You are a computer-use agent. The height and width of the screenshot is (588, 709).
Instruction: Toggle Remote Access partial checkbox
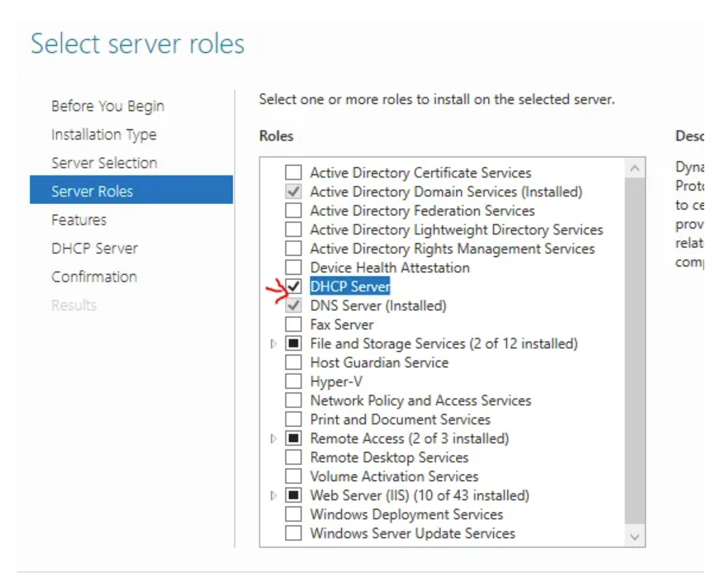(293, 438)
